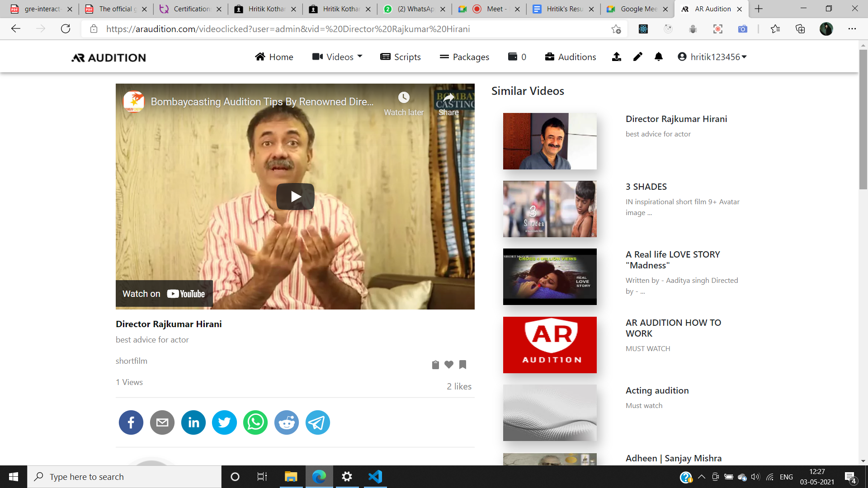Open Director Rajkumar Hirani similar video thumbnail
Screen dimensions: 868x488
pos(550,141)
